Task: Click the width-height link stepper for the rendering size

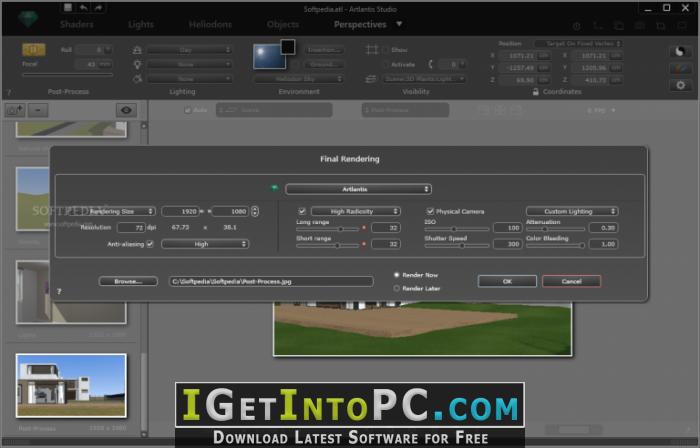Action: tap(255, 211)
